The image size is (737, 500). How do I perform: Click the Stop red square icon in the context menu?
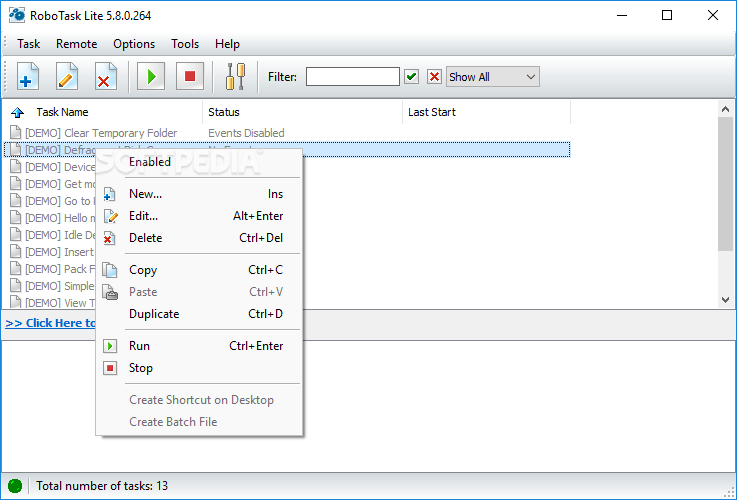point(110,368)
